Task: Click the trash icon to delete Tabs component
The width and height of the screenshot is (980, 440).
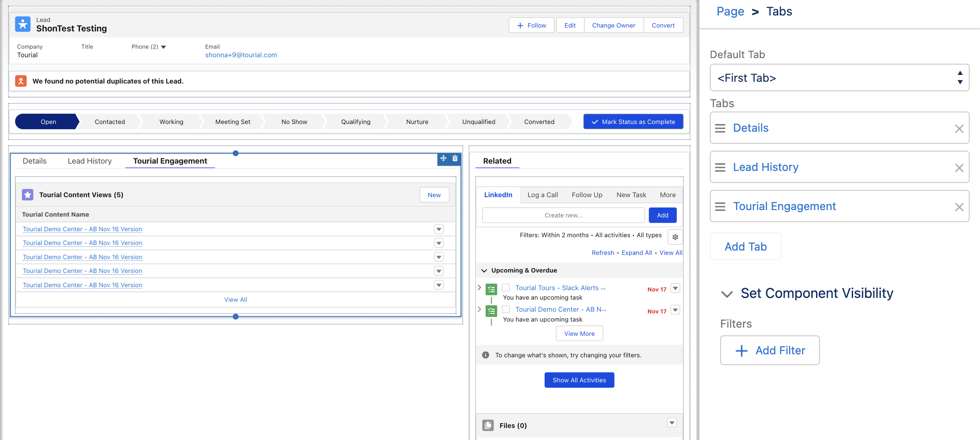Action: (455, 158)
